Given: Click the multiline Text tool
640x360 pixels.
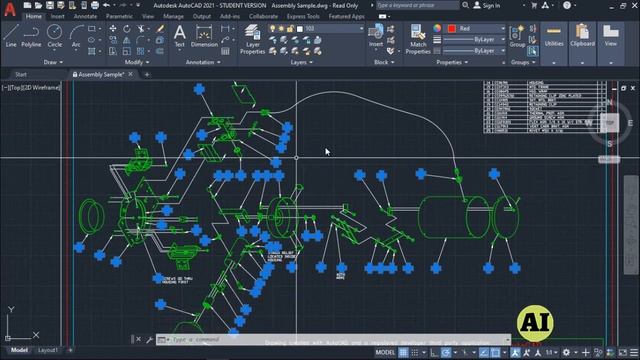Looking at the screenshot, I should pos(180,36).
